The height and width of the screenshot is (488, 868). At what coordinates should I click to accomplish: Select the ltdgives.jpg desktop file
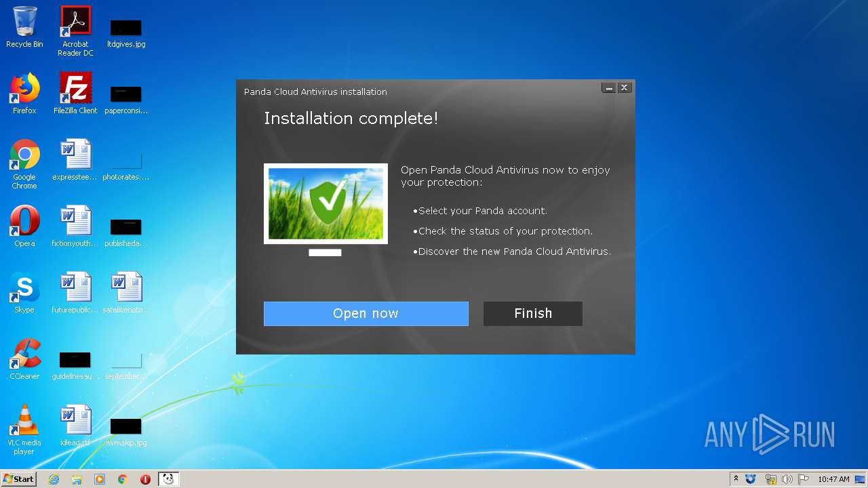126,33
